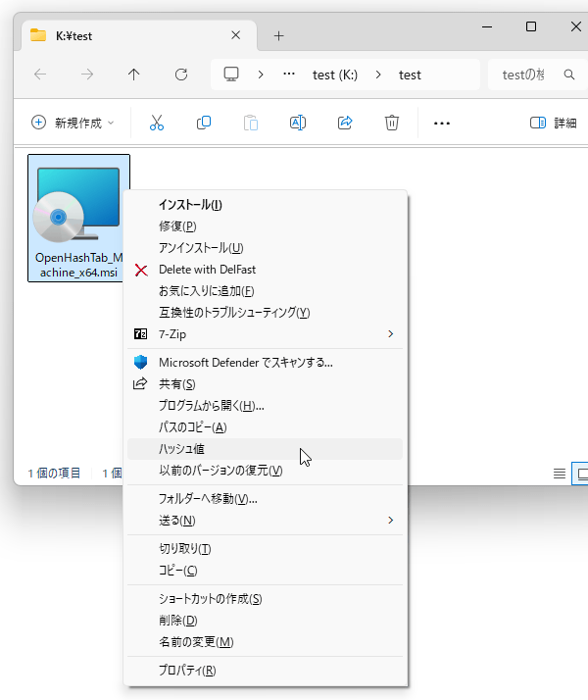This screenshot has width=588, height=700.
Task: Minimize the Explorer window
Action: [x=487, y=26]
